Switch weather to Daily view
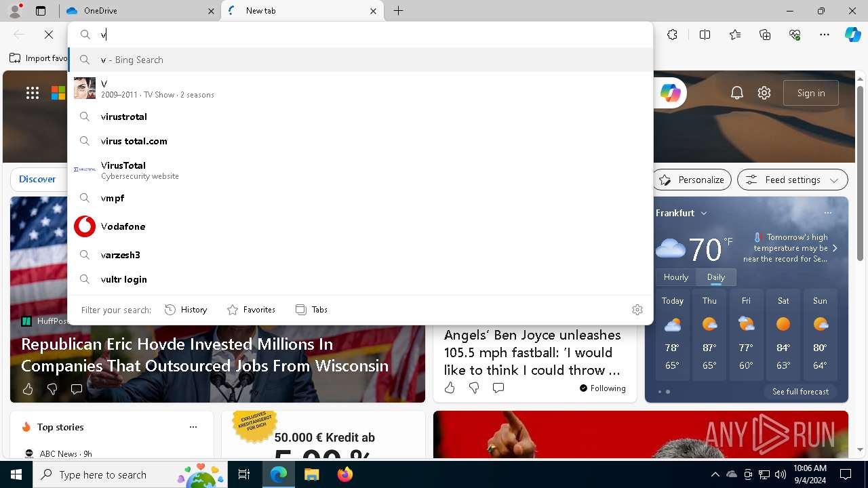The height and width of the screenshot is (488, 868). pyautogui.click(x=716, y=277)
